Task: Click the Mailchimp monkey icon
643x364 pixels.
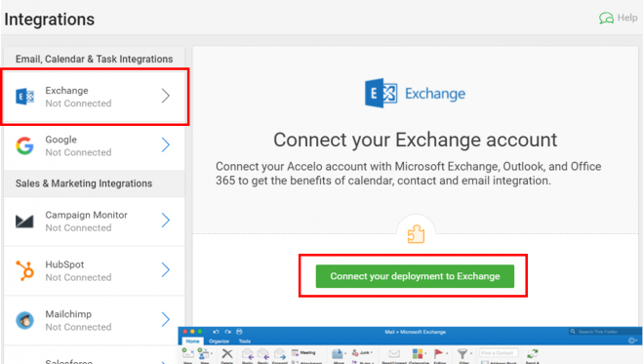Action: 24,320
